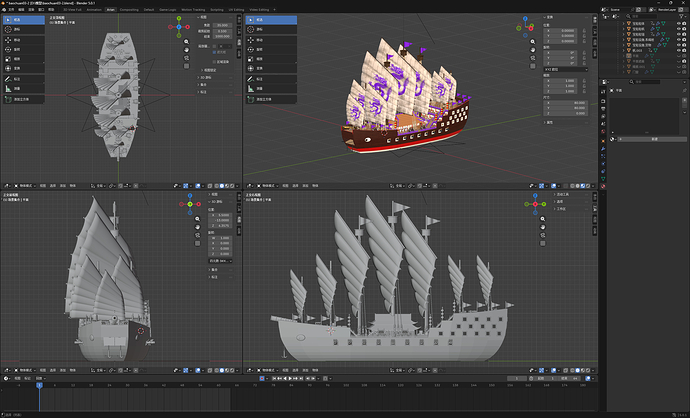Toggle the lock next to Location X field
The height and width of the screenshot is (418, 690).
pyautogui.click(x=584, y=31)
